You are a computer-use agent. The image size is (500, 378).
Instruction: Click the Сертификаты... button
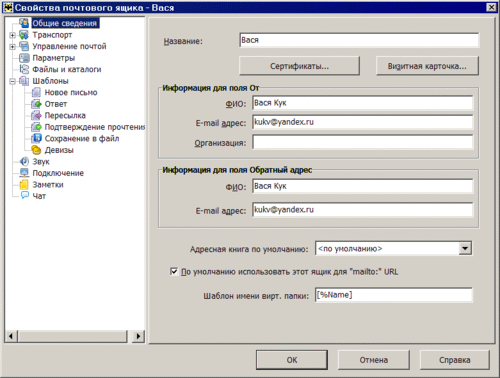[x=299, y=66]
